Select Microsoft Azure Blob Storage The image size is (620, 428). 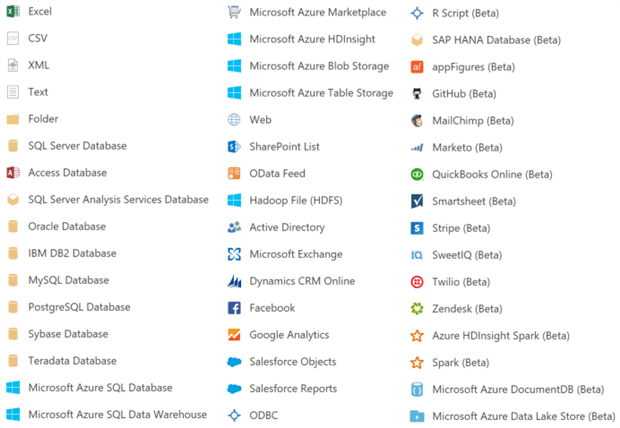[308, 66]
